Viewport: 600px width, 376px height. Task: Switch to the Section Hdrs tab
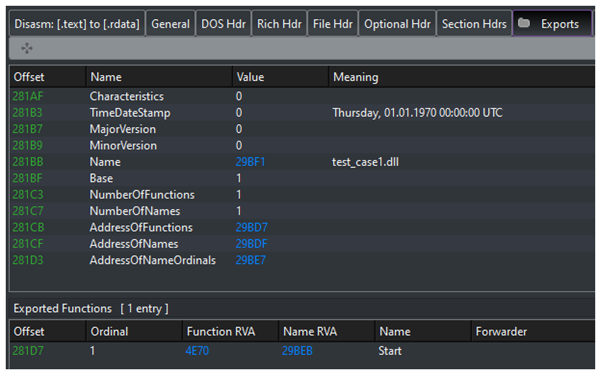[x=474, y=24]
